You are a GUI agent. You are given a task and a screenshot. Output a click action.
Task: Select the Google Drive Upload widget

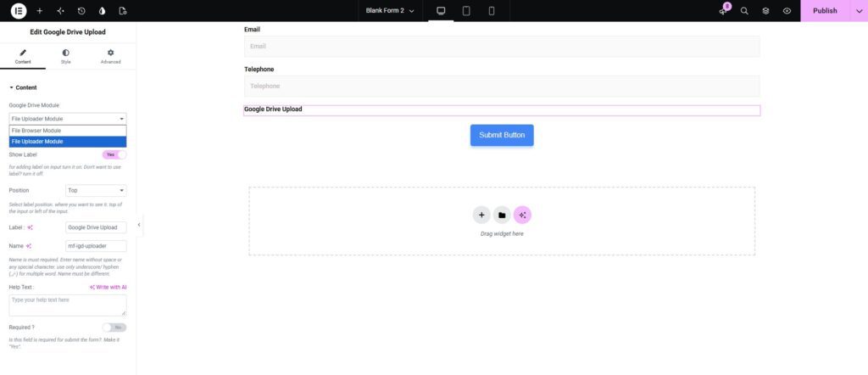point(502,110)
